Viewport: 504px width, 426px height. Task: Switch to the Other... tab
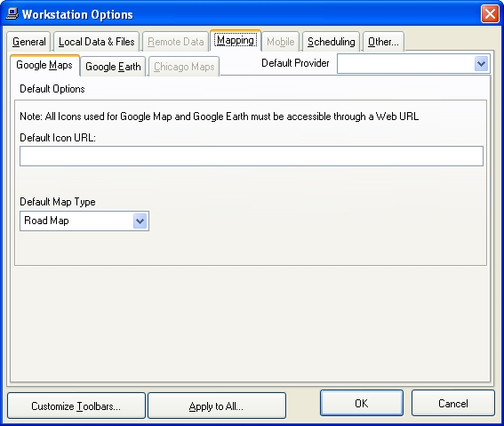[383, 42]
